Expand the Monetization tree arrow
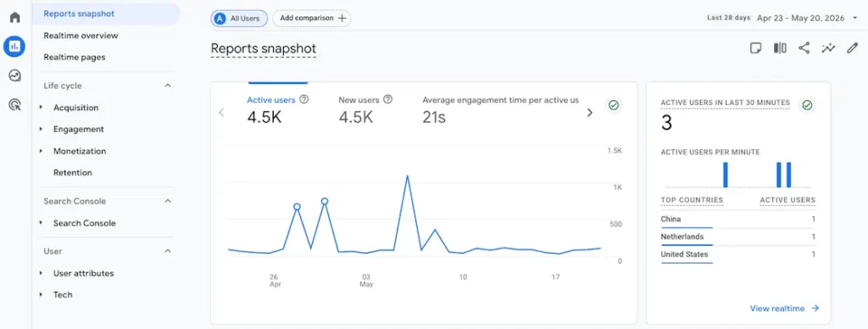The height and width of the screenshot is (329, 868). 42,151
